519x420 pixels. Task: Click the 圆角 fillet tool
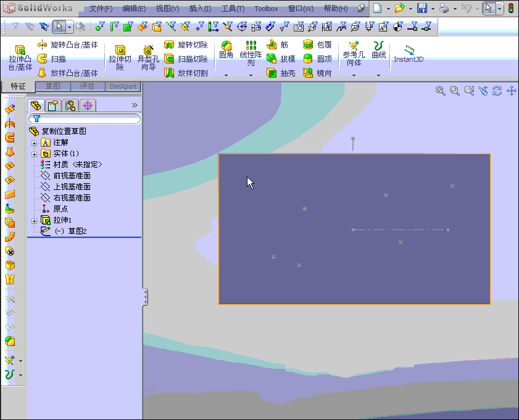(x=226, y=49)
